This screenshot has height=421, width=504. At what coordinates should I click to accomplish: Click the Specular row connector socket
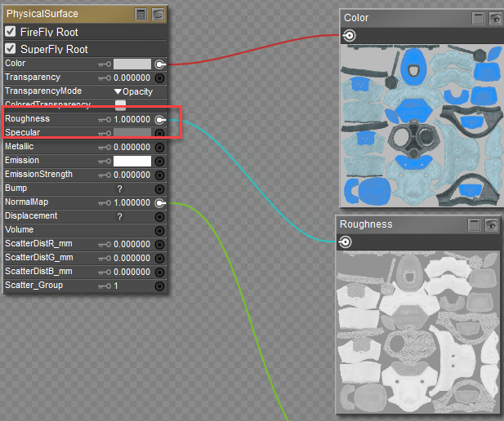click(x=159, y=133)
